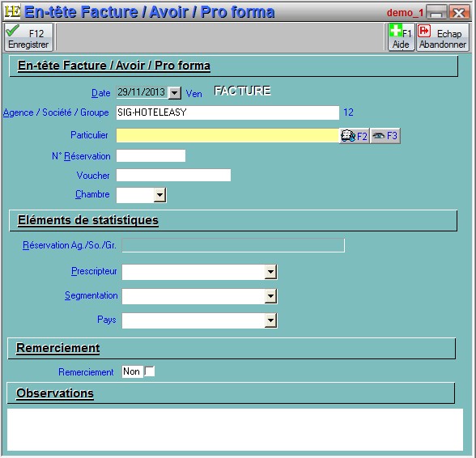Image resolution: width=476 pixels, height=458 pixels.
Task: Click the Réservation Ag./So./Gr. label link
Action: click(70, 245)
